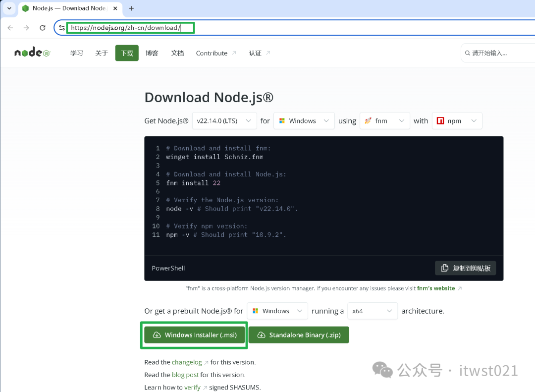This screenshot has height=392, width=535.
Task: Download the Windows Installer (.msi)
Action: [x=195, y=335]
